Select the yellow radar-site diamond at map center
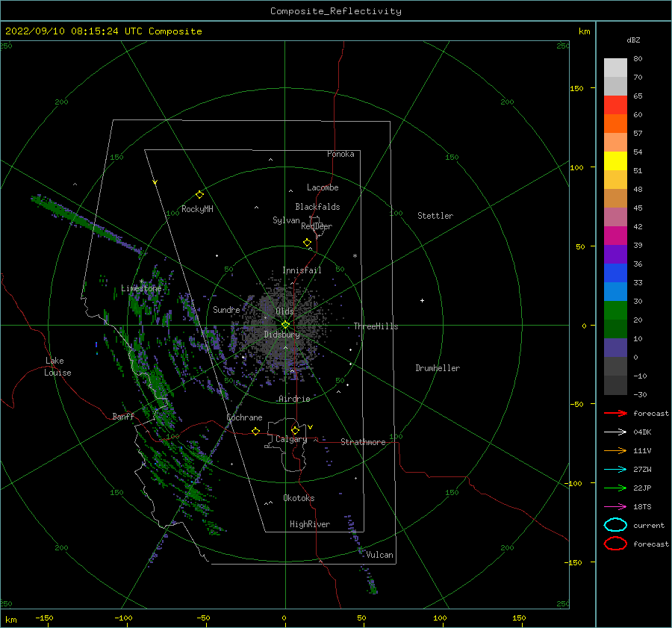 pyautogui.click(x=285, y=325)
